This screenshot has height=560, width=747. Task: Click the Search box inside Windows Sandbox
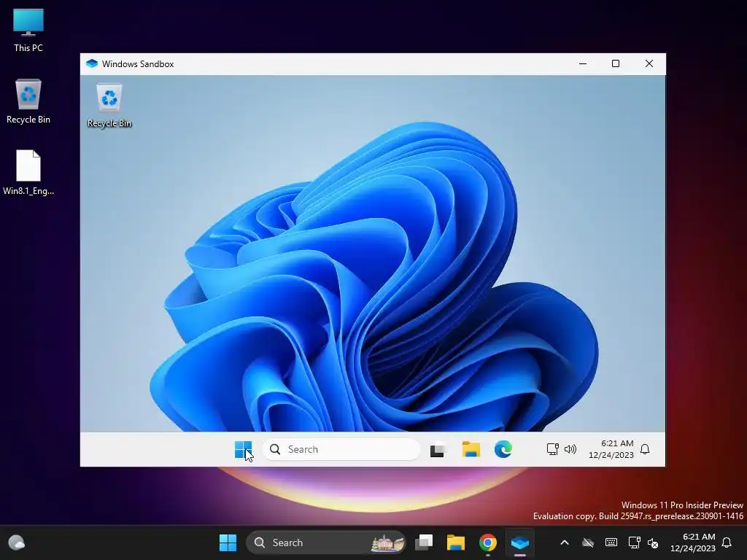(341, 449)
